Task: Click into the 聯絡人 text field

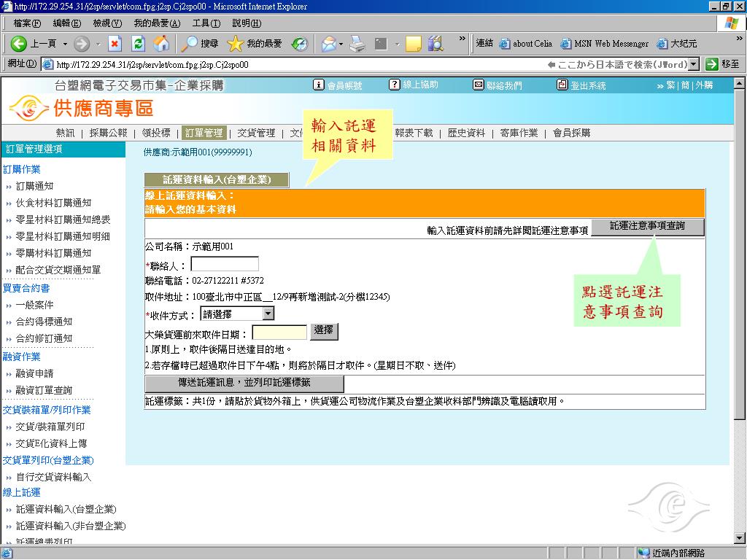Action: (x=225, y=264)
